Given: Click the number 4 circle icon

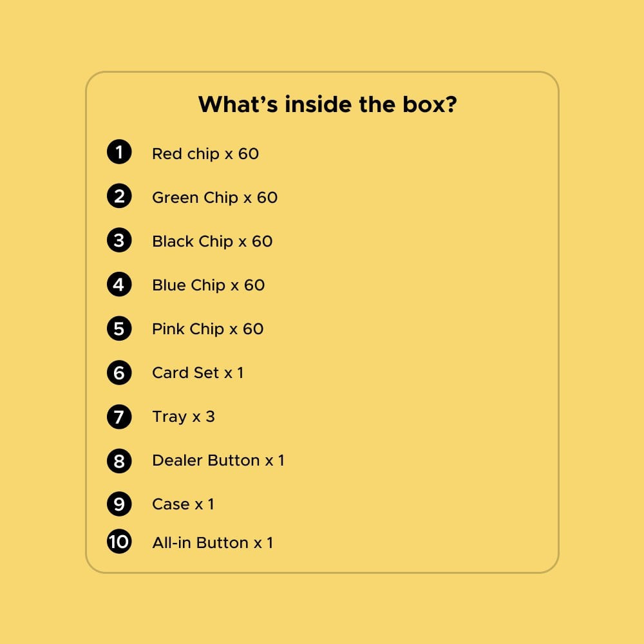Looking at the screenshot, I should [119, 284].
